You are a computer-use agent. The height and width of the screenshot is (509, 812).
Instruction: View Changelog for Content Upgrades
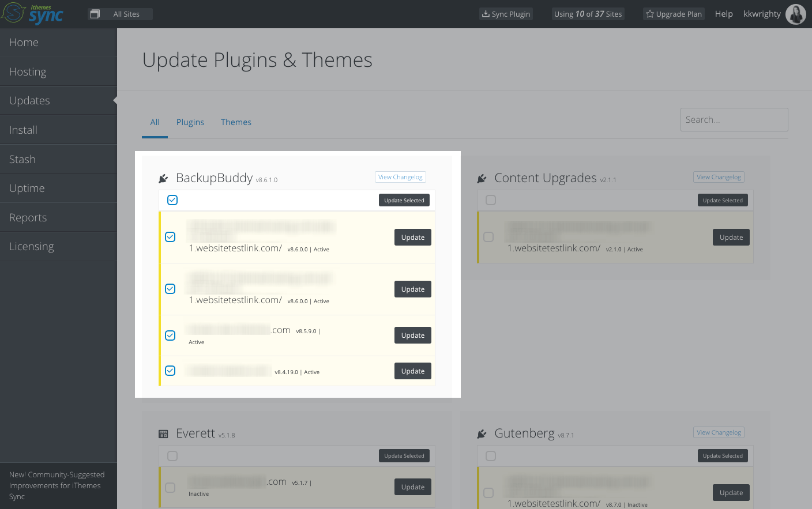click(x=719, y=177)
